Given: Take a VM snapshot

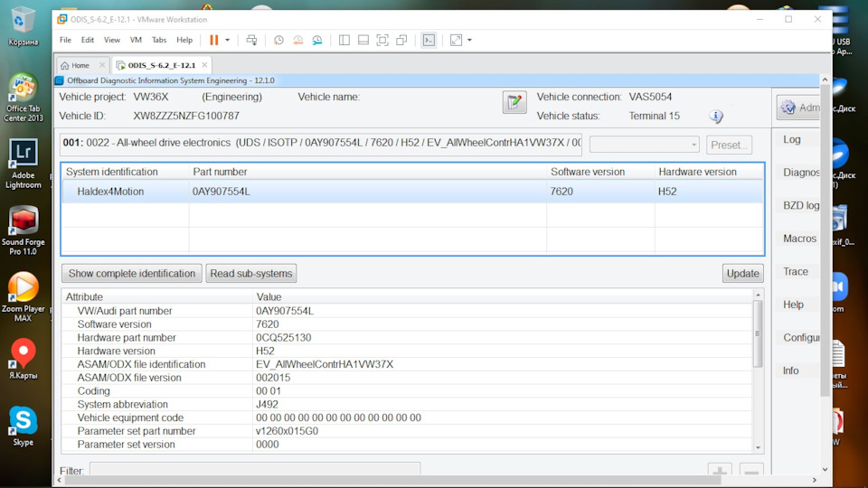Looking at the screenshot, I should (278, 40).
